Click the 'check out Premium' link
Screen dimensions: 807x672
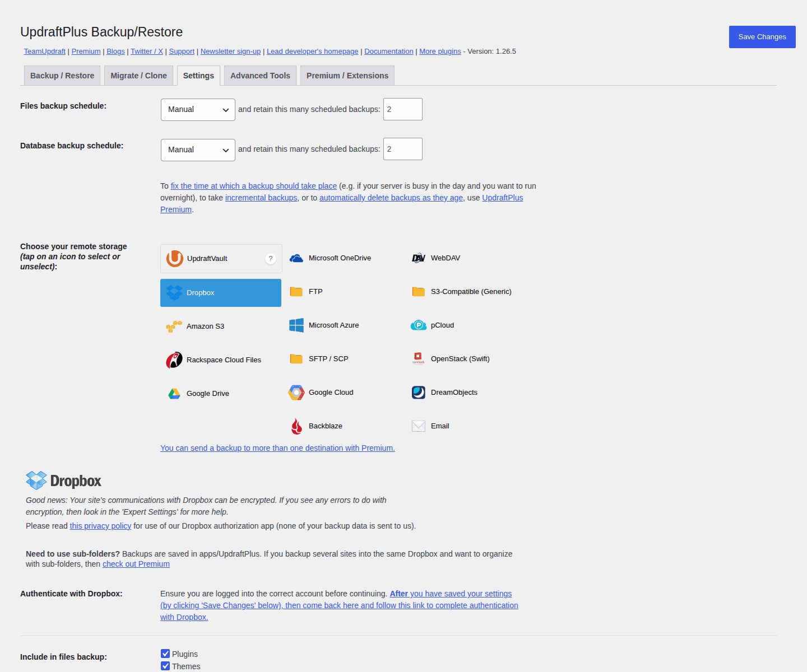click(136, 564)
